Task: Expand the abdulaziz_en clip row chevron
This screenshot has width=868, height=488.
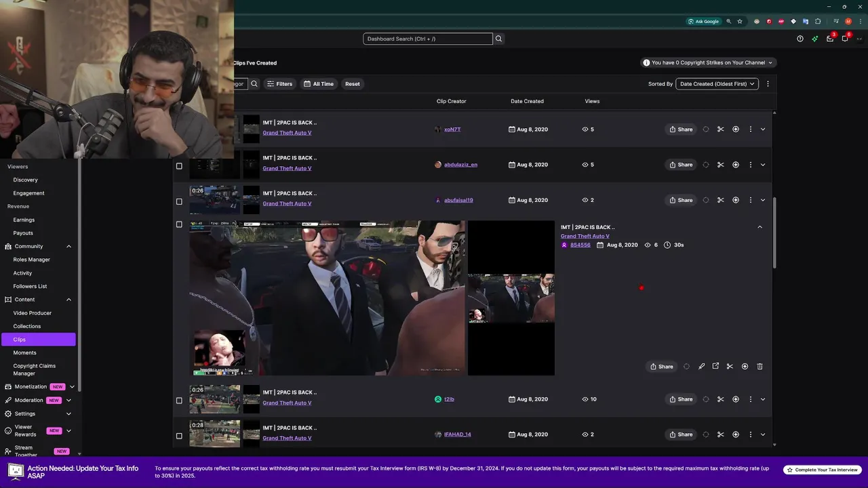Action: click(x=763, y=165)
